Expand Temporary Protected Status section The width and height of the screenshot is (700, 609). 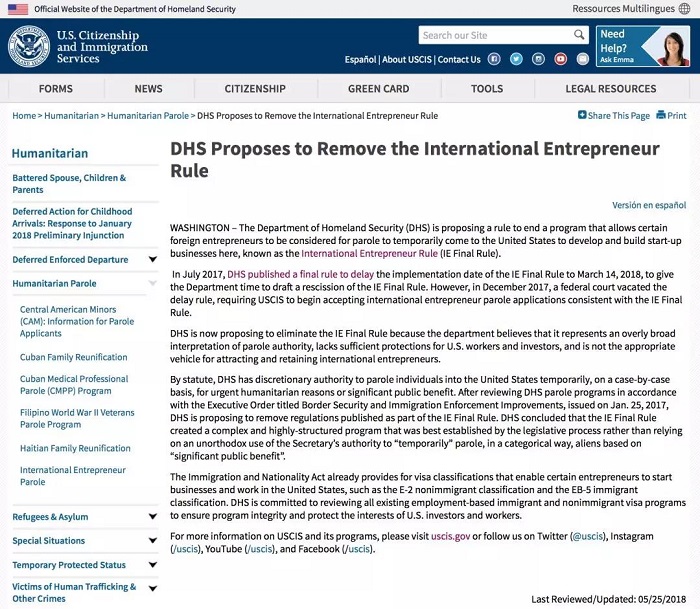coord(153,565)
